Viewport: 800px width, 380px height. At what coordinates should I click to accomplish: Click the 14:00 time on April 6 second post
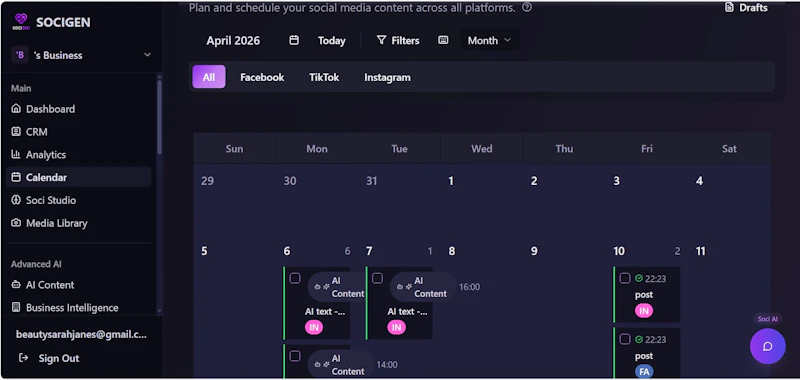[387, 365]
